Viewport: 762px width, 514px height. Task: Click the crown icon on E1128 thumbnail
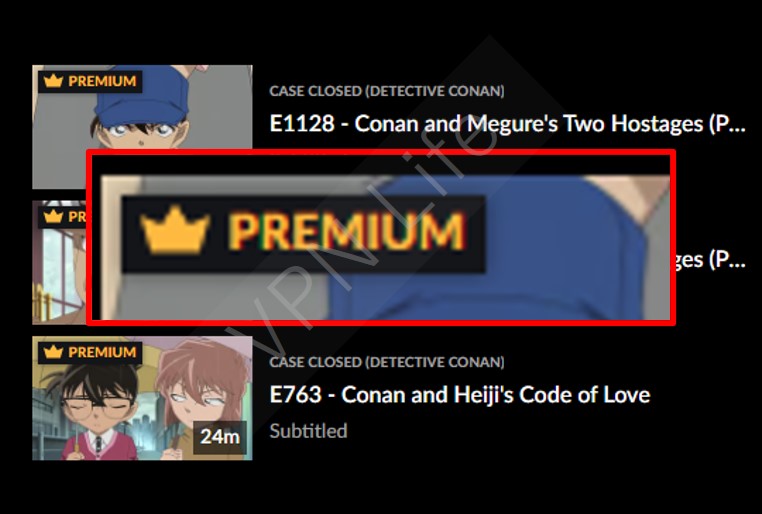point(53,81)
